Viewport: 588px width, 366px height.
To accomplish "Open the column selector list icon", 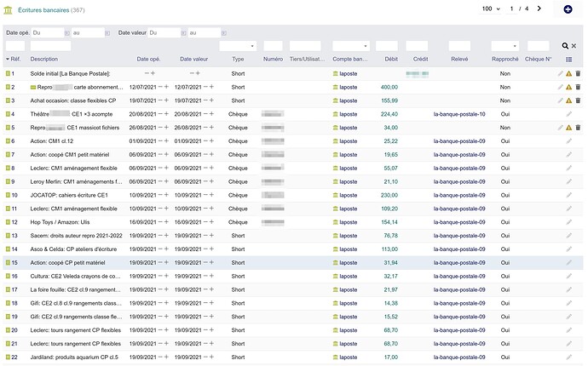I will coord(569,60).
